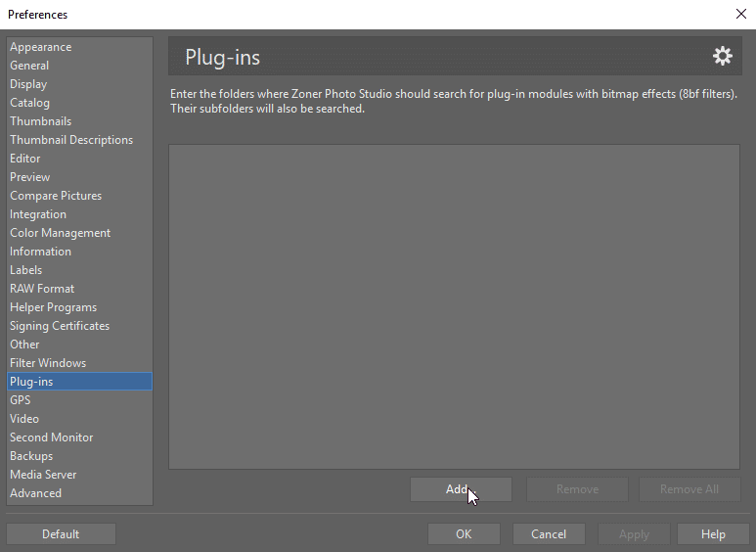Close the Preferences dialog window
The width and height of the screenshot is (756, 552).
coord(739,14)
